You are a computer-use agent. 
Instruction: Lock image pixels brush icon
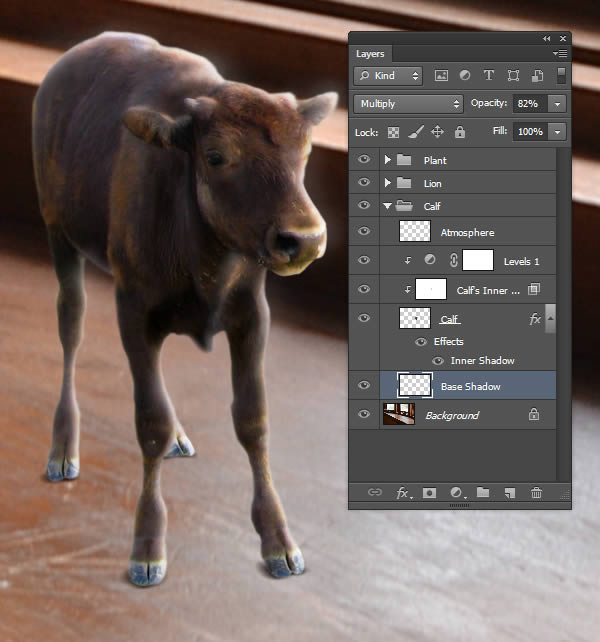click(x=416, y=132)
